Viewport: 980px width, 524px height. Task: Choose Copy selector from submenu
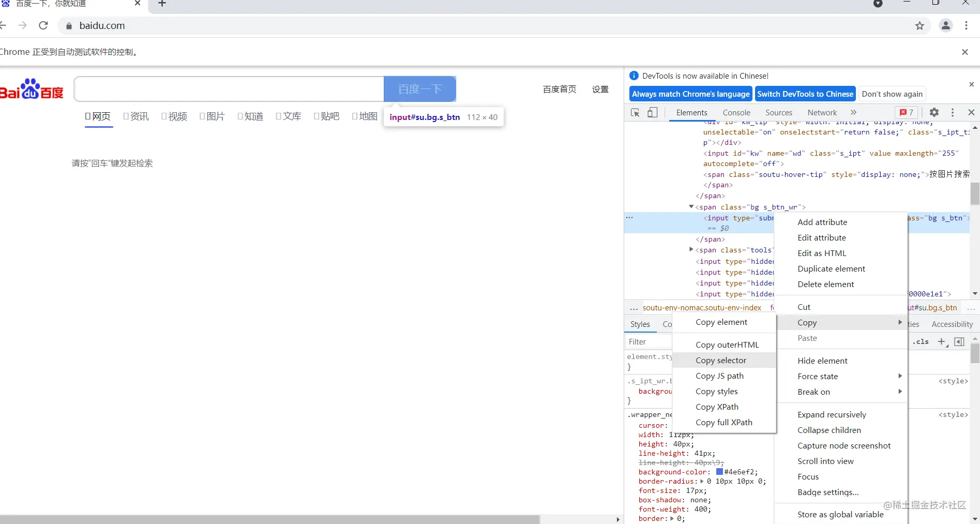pyautogui.click(x=724, y=360)
